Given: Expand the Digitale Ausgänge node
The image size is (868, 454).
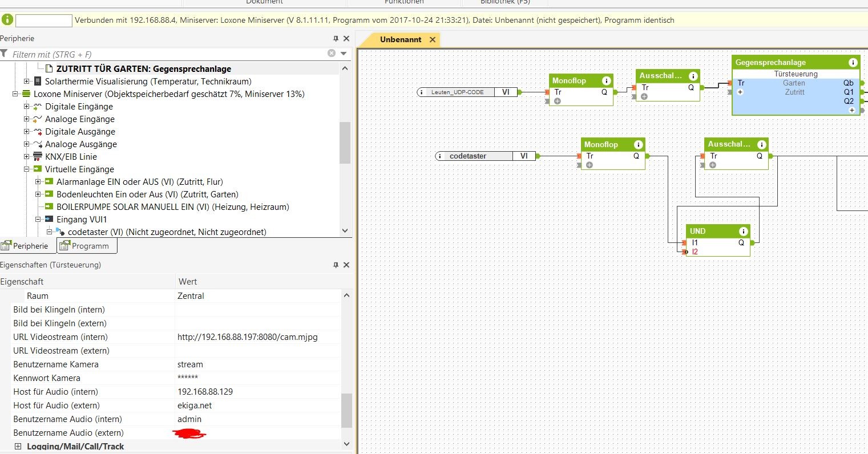Looking at the screenshot, I should (26, 132).
